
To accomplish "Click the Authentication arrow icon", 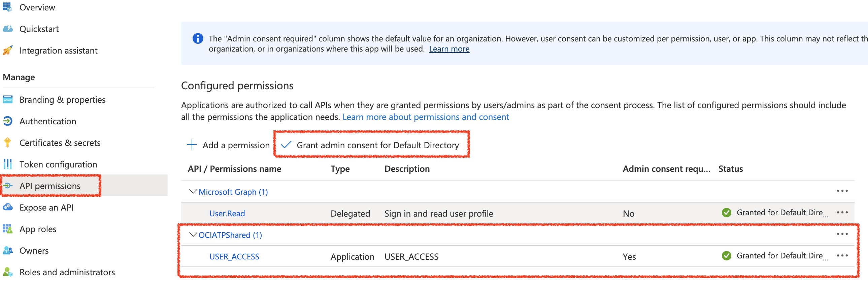I will [7, 121].
